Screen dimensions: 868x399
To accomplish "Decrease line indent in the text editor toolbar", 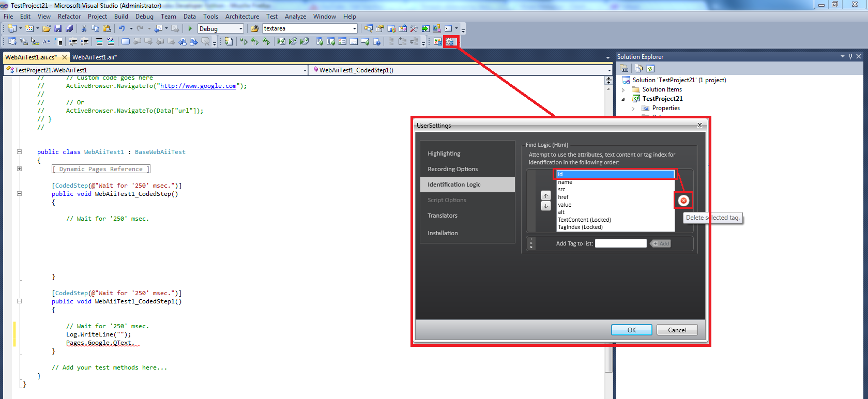I will click(x=73, y=41).
